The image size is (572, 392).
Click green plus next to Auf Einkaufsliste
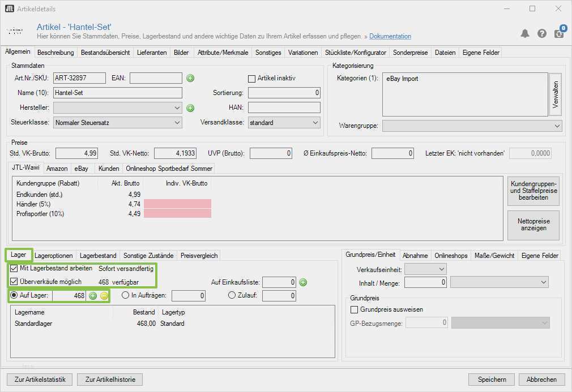303,282
